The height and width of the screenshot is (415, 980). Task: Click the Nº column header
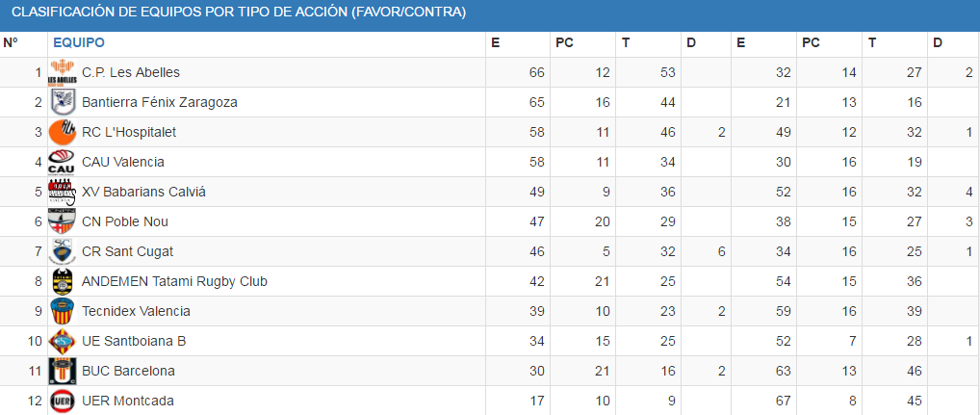pos(12,42)
